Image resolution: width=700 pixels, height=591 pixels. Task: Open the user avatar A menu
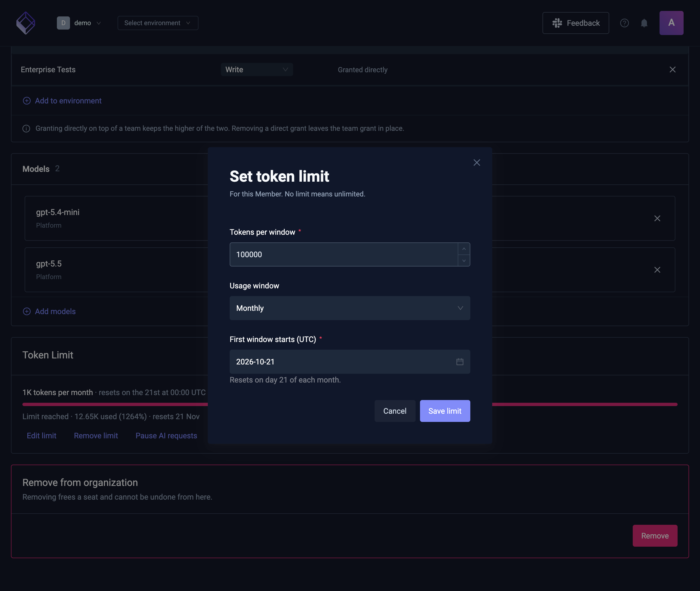[x=671, y=23]
